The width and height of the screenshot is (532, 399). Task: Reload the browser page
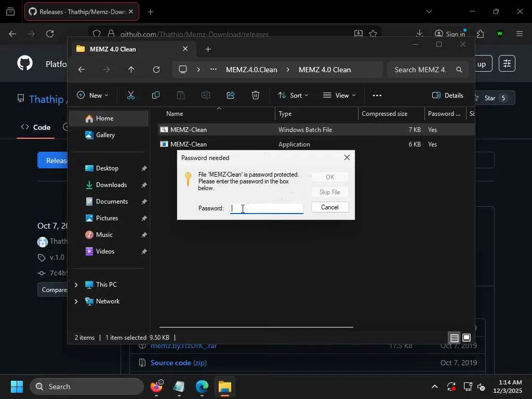tap(50, 34)
